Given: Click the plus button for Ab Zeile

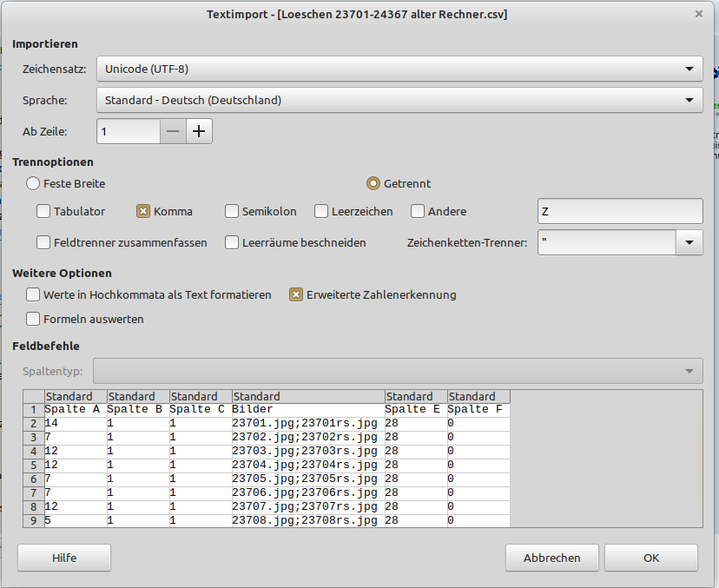Looking at the screenshot, I should click(200, 131).
